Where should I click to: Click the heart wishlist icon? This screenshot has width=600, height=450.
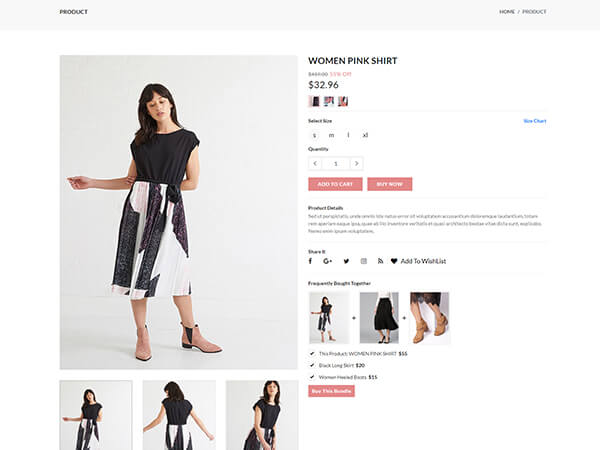tap(394, 261)
